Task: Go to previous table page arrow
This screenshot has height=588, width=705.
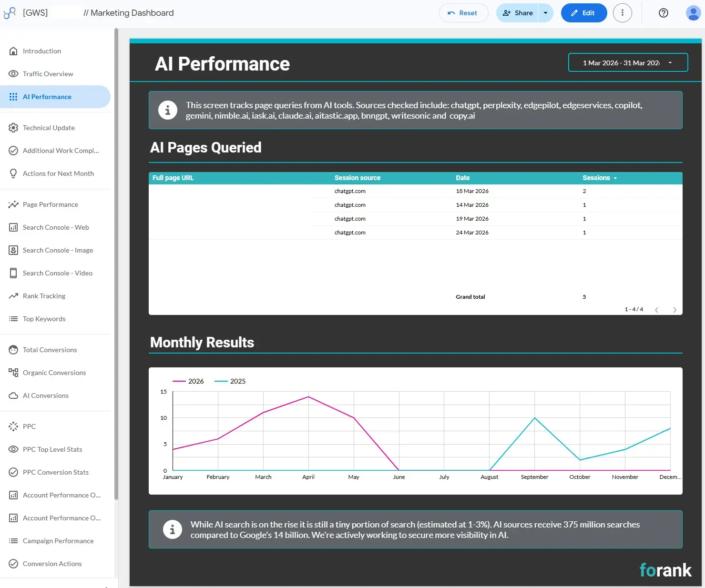Action: 656,310
